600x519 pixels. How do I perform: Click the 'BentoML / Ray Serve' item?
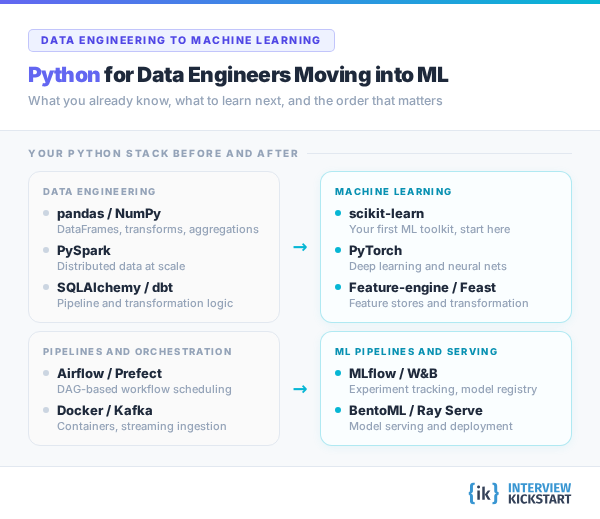pyautogui.click(x=416, y=410)
